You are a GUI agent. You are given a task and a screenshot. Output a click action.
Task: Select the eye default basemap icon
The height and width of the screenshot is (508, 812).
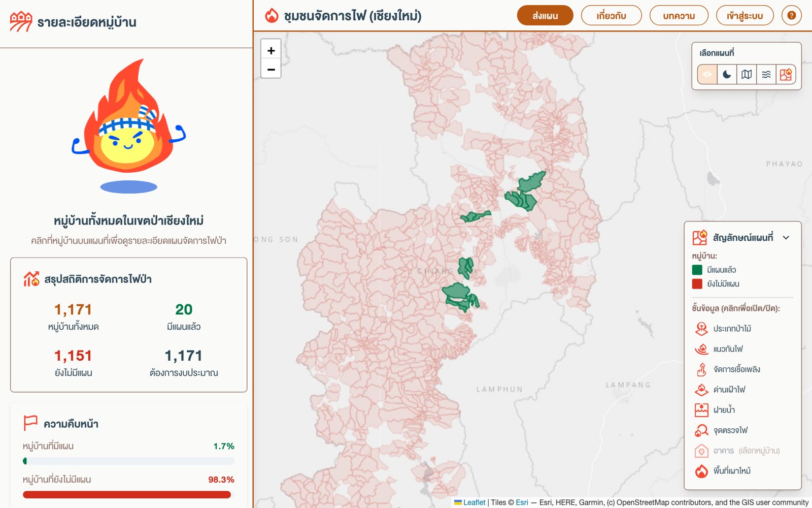pyautogui.click(x=707, y=74)
